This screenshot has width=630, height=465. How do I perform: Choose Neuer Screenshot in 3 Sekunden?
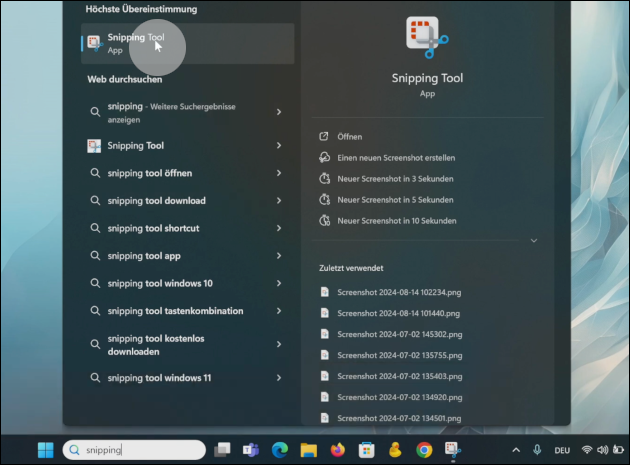point(395,179)
